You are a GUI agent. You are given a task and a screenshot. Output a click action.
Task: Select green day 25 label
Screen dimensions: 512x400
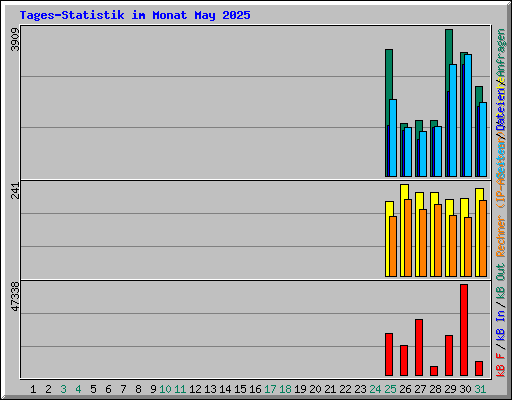click(390, 389)
